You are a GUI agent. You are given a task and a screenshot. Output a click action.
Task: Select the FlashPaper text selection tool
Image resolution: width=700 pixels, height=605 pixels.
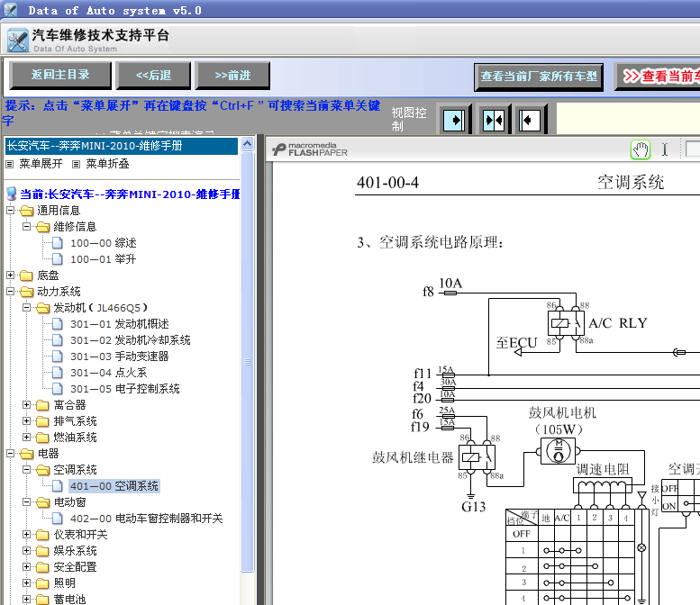(665, 149)
